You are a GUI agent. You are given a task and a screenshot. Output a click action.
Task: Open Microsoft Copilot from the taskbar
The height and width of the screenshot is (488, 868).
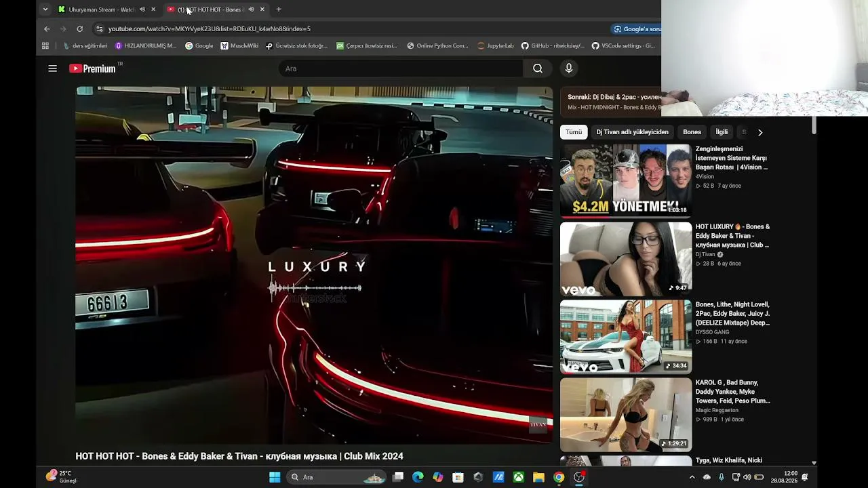tap(438, 477)
